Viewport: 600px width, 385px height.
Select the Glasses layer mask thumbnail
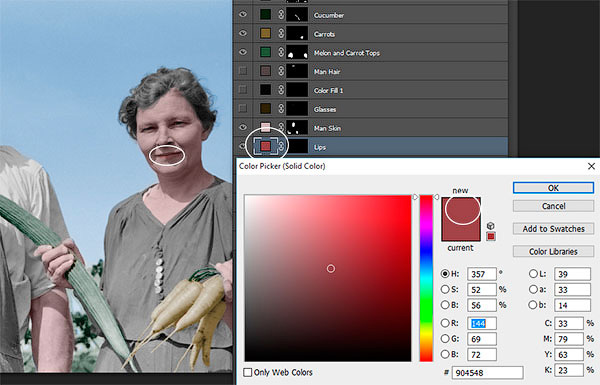297,108
